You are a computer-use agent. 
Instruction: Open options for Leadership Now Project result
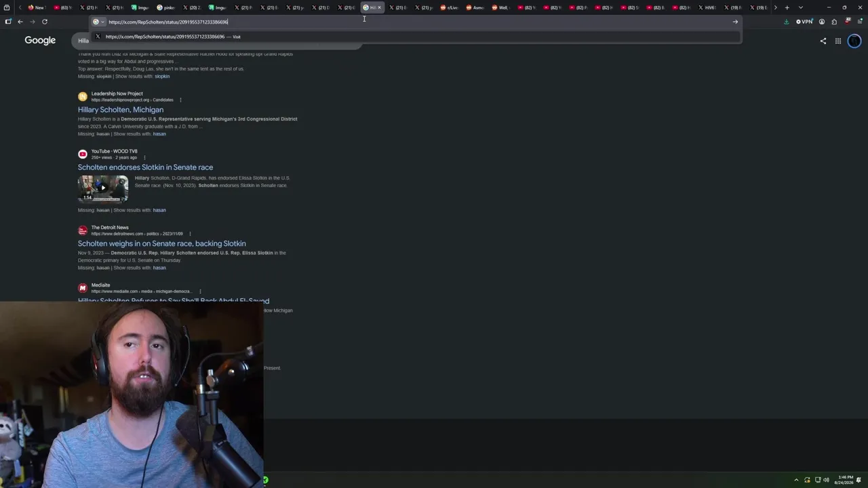click(180, 100)
